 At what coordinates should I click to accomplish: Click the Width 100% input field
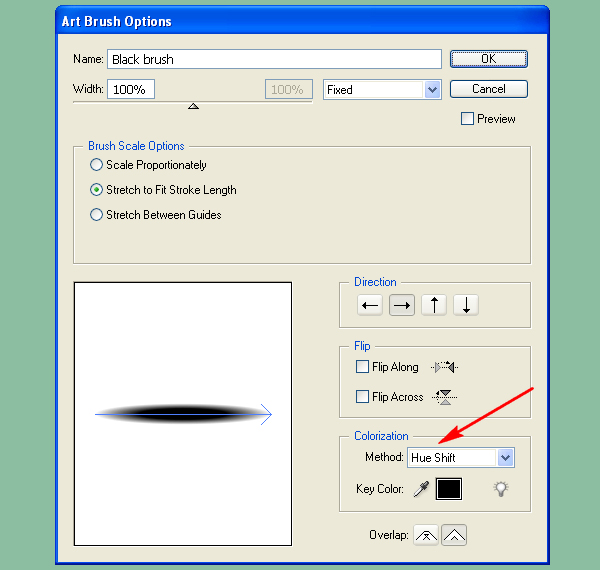tap(131, 89)
